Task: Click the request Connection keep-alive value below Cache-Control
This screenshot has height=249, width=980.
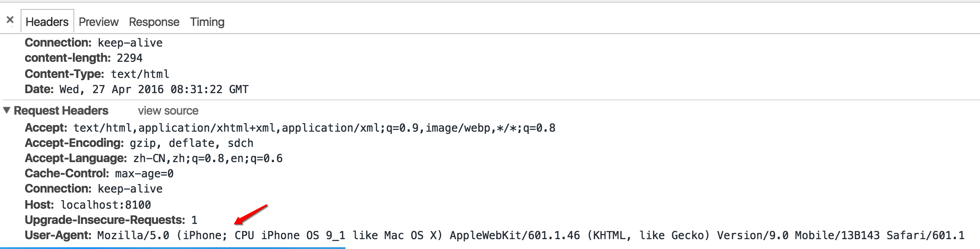Action: (x=130, y=189)
